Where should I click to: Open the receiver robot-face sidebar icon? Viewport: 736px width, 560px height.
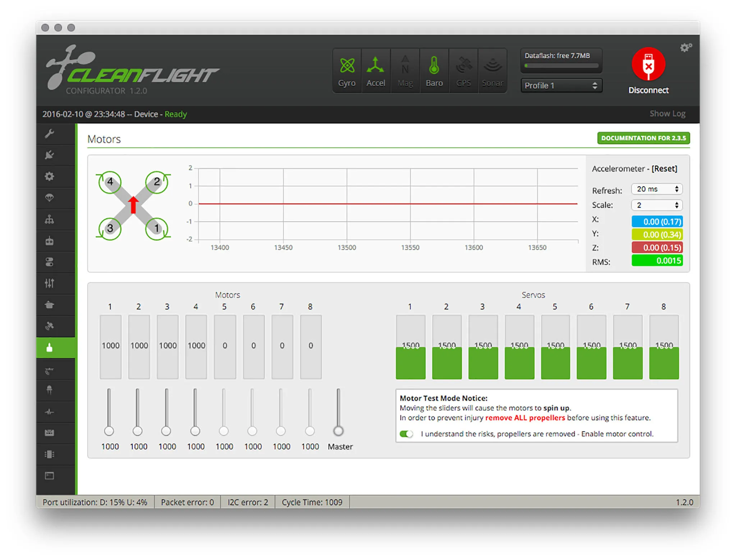(x=50, y=241)
